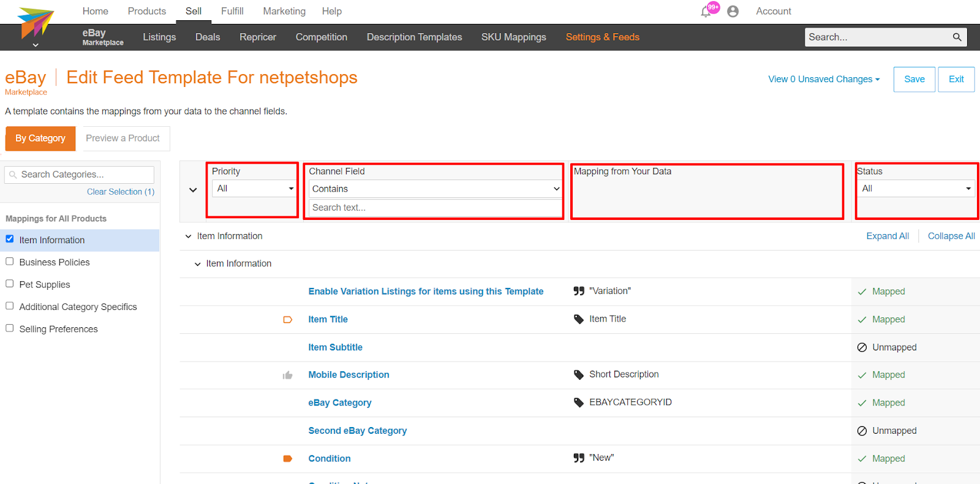Check the Selling Preferences checkbox
Image resolution: width=980 pixels, height=484 pixels.
[10, 328]
